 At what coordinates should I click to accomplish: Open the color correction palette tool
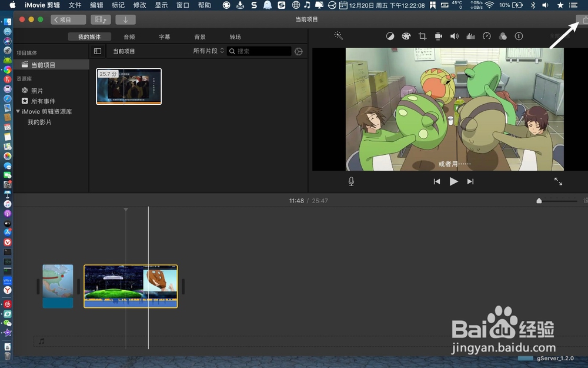(x=406, y=36)
